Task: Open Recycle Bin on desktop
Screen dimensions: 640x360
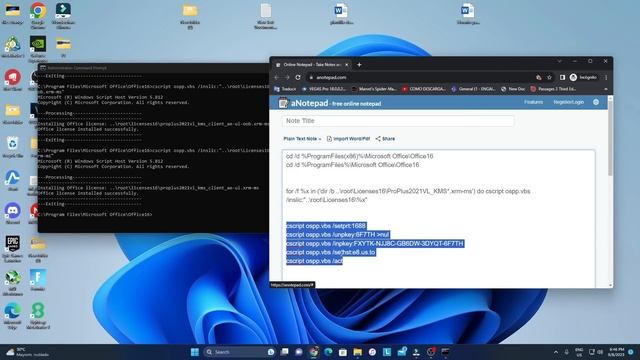Action: click(13, 147)
